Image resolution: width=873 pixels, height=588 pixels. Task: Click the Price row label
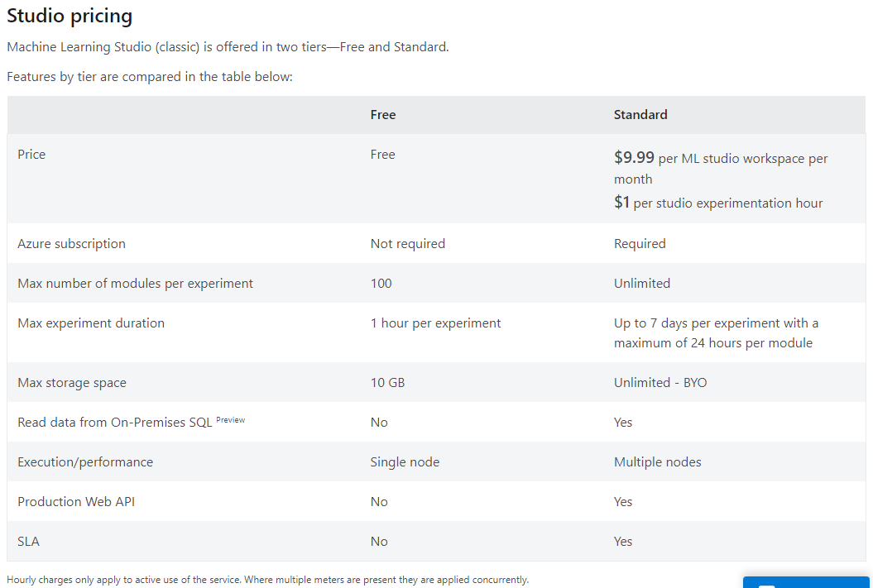pyautogui.click(x=31, y=155)
